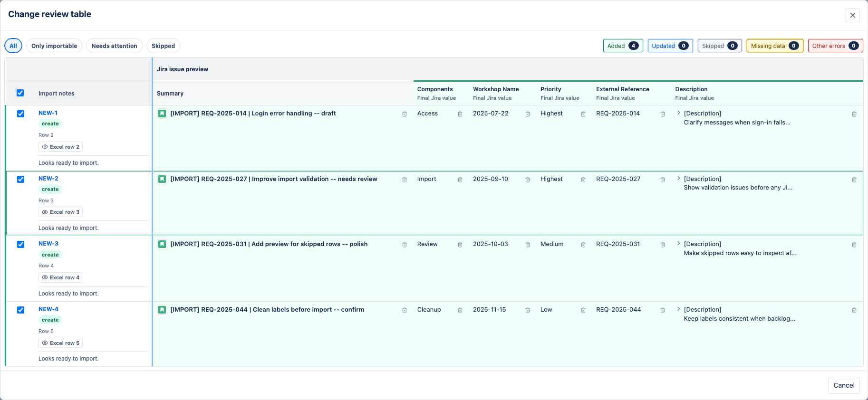The width and height of the screenshot is (868, 400).
Task: View Excel row 5 source data
Action: (x=61, y=343)
